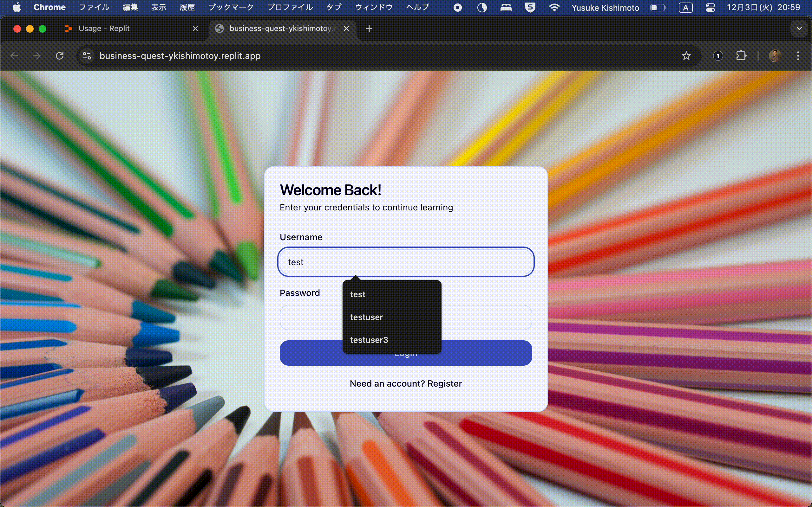Open the Extensions puzzle icon
Image resolution: width=812 pixels, height=507 pixels.
[x=741, y=56]
